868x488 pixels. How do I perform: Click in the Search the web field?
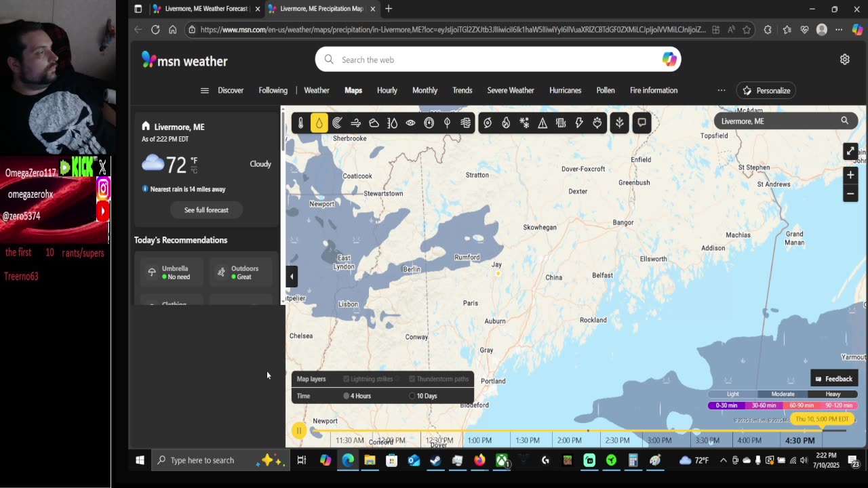pyautogui.click(x=498, y=60)
